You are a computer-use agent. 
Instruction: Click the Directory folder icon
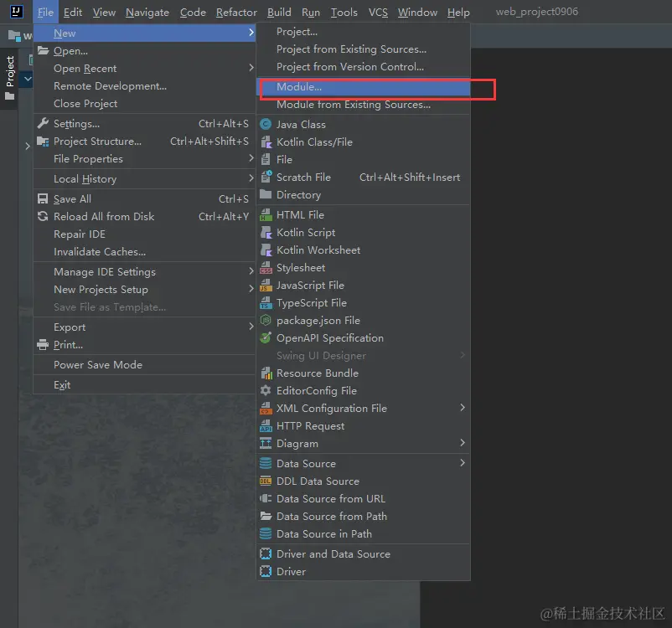click(266, 194)
